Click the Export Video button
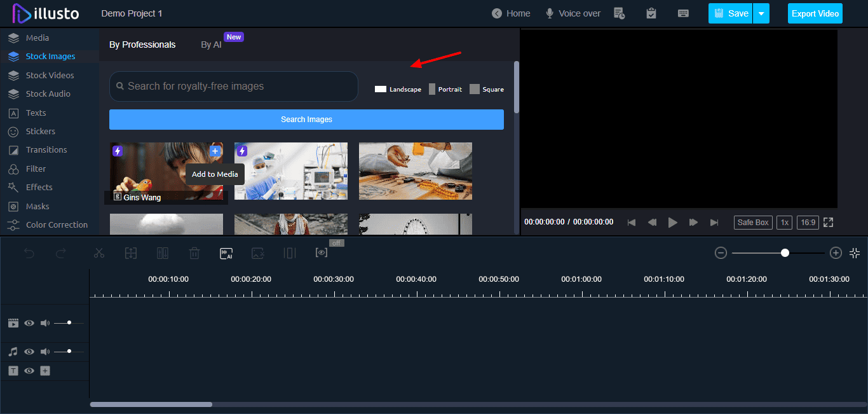 coord(815,13)
